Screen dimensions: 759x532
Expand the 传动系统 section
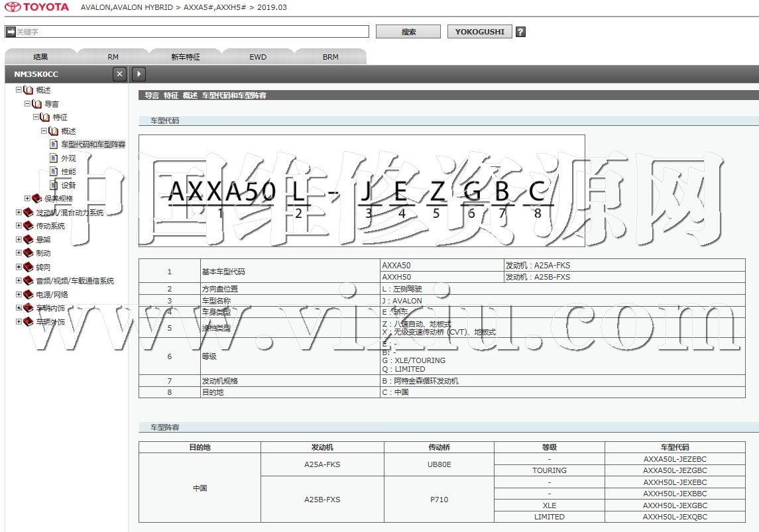(19, 226)
